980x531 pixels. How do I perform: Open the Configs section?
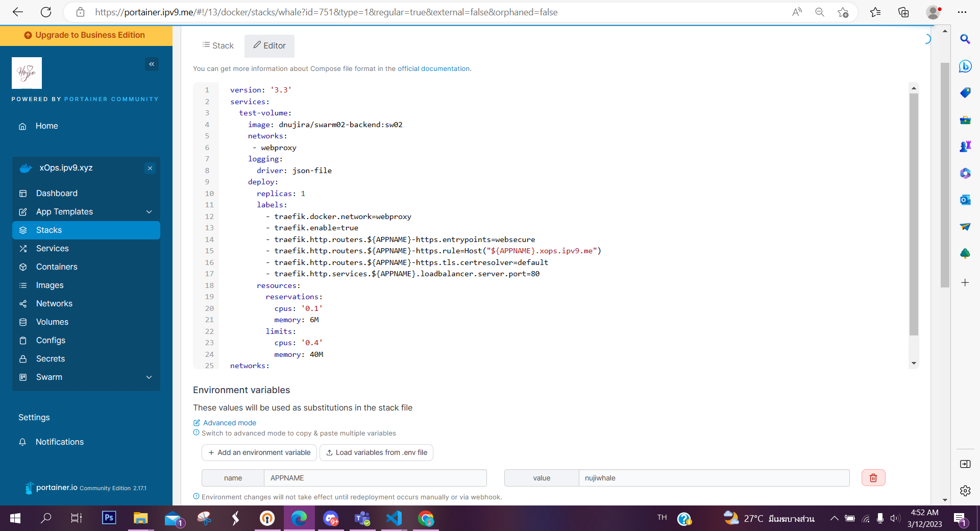tap(50, 340)
